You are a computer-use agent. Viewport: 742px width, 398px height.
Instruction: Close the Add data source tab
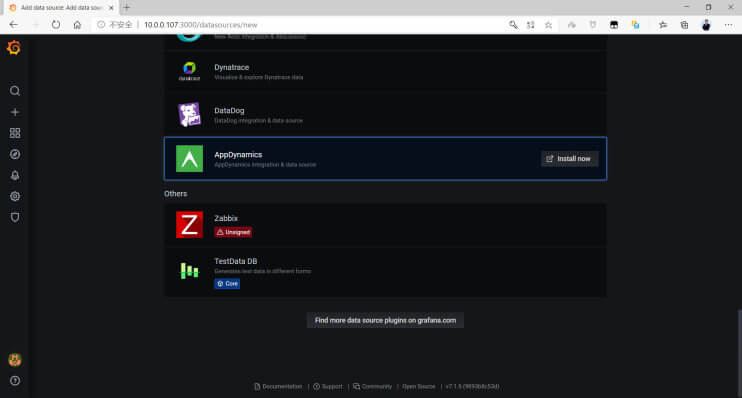click(111, 8)
